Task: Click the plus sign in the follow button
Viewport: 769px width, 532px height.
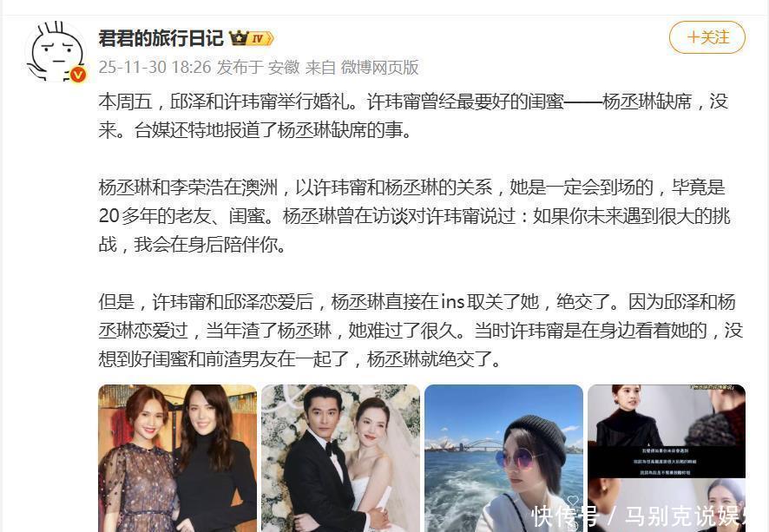Action: (693, 37)
